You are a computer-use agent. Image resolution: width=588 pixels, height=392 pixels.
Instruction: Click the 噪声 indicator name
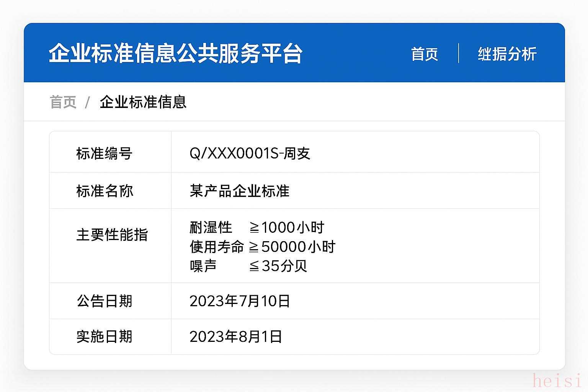(203, 266)
